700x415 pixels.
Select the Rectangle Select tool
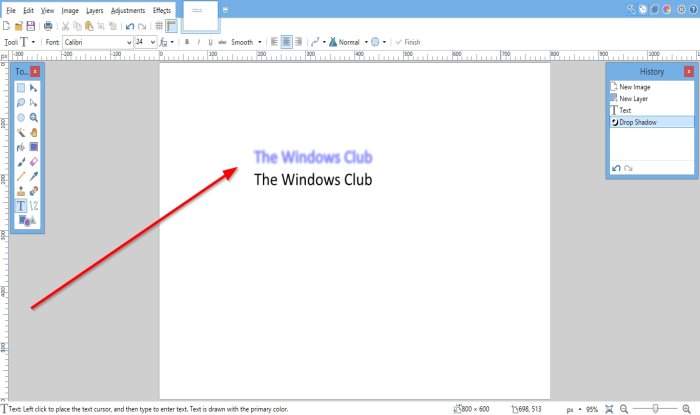pyautogui.click(x=21, y=88)
